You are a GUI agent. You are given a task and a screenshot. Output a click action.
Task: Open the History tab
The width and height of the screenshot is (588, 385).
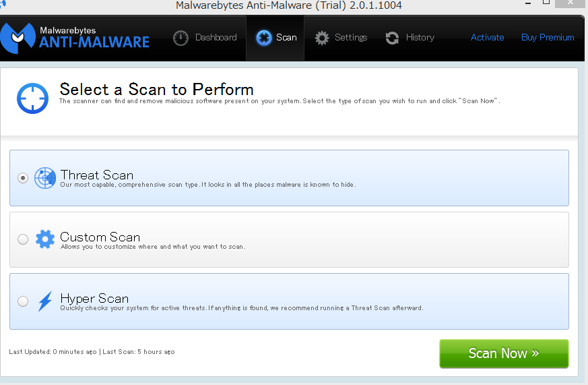point(410,38)
